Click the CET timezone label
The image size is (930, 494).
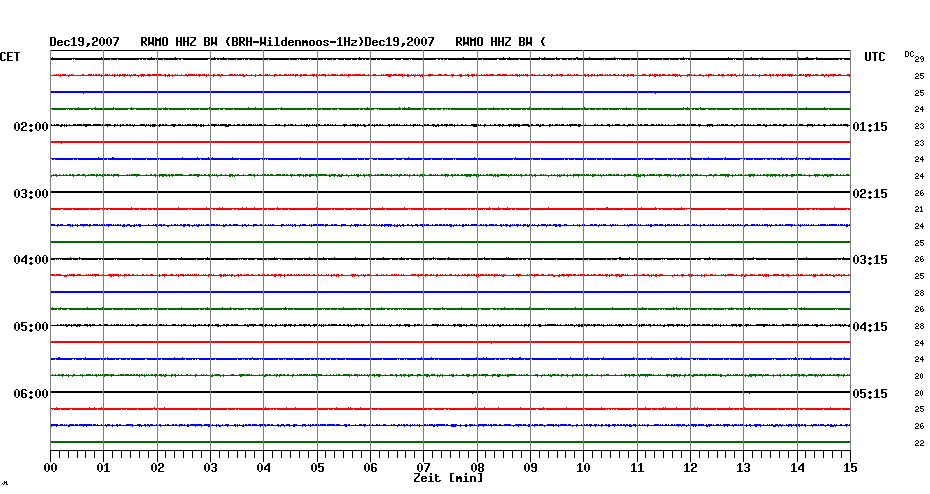[10, 57]
